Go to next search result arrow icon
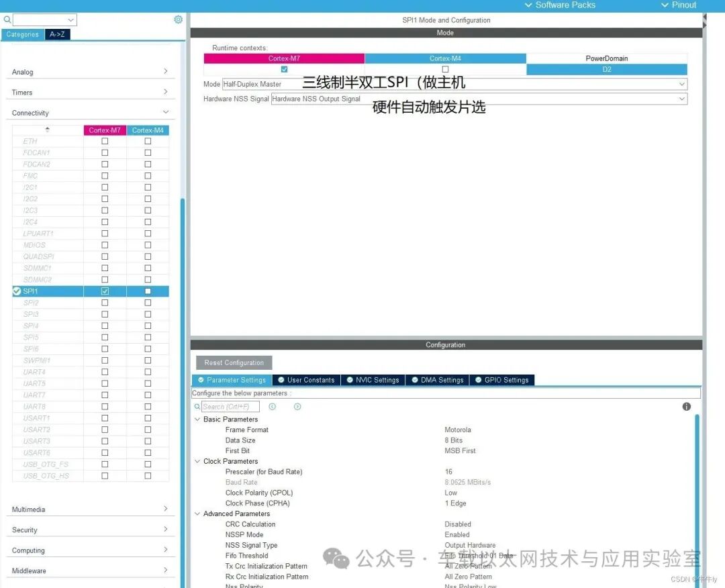The width and height of the screenshot is (725, 588). pyautogui.click(x=297, y=406)
